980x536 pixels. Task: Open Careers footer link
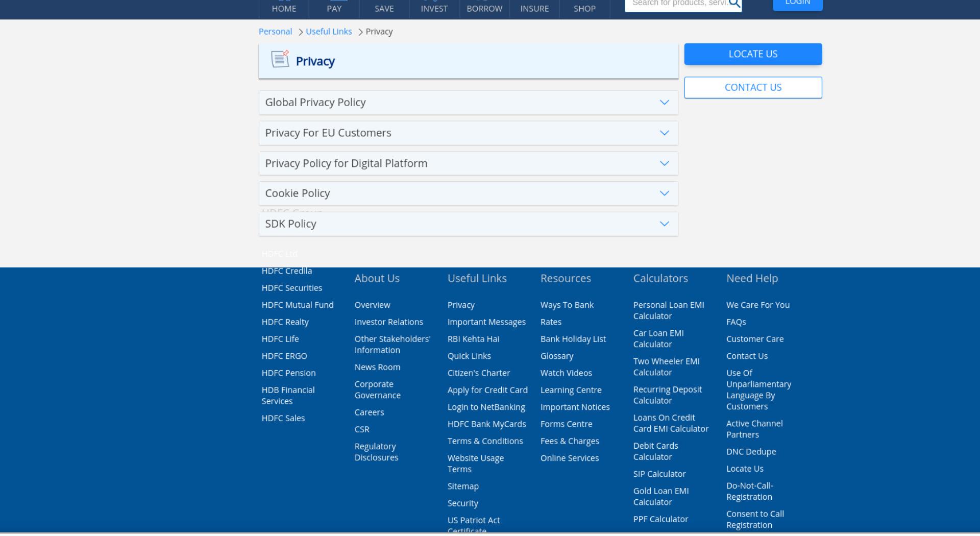(369, 412)
